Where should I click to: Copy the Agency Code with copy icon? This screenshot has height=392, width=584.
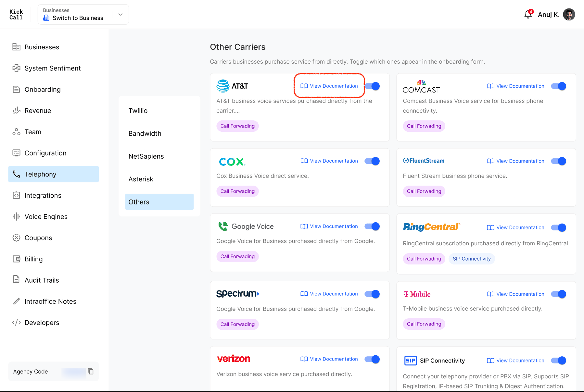[x=91, y=371]
